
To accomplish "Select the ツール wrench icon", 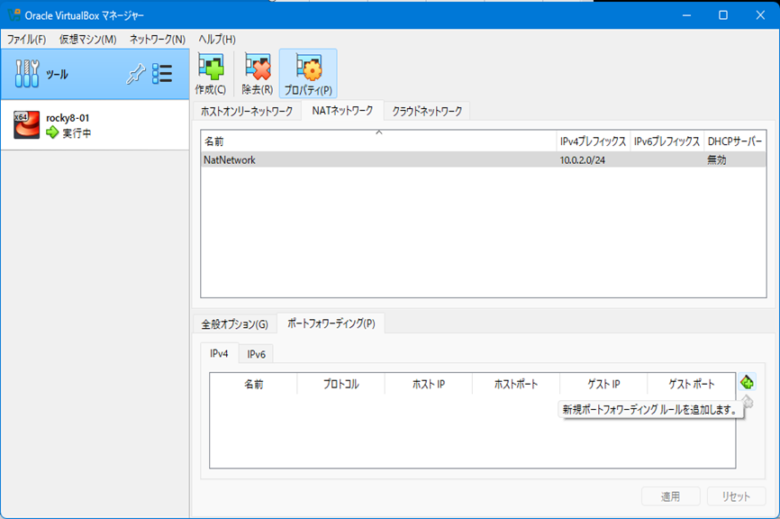I will pos(28,74).
